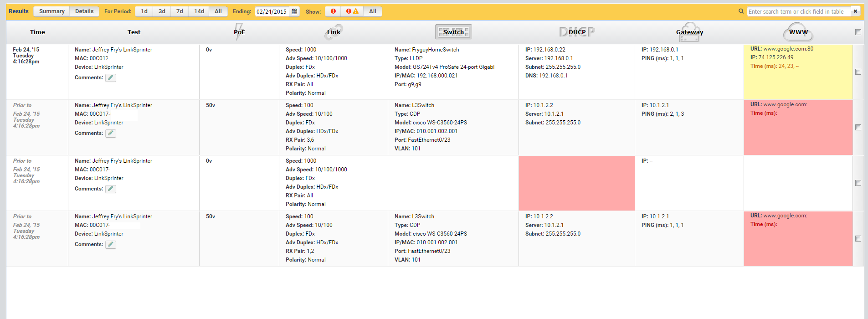Click the empty red DHCP cell

tap(577, 183)
